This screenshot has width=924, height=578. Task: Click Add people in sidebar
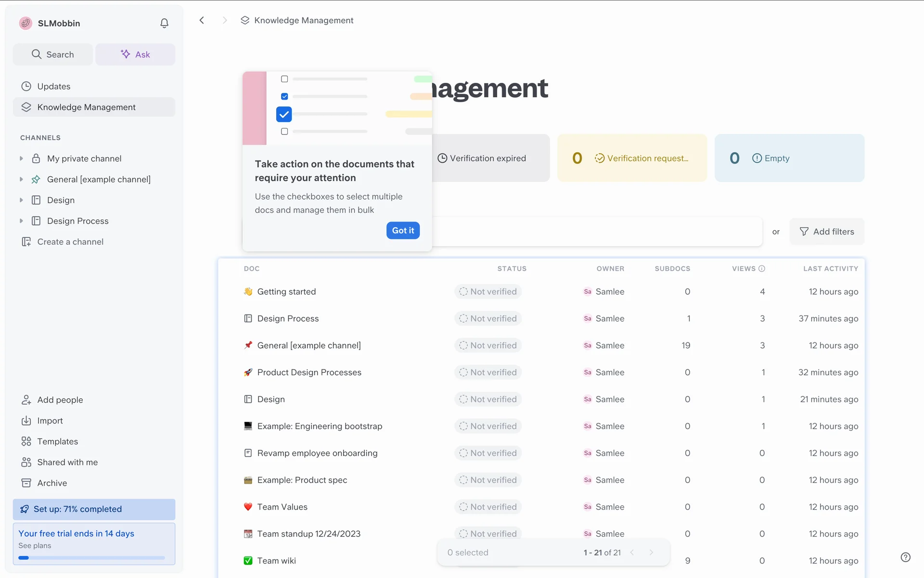pos(60,400)
